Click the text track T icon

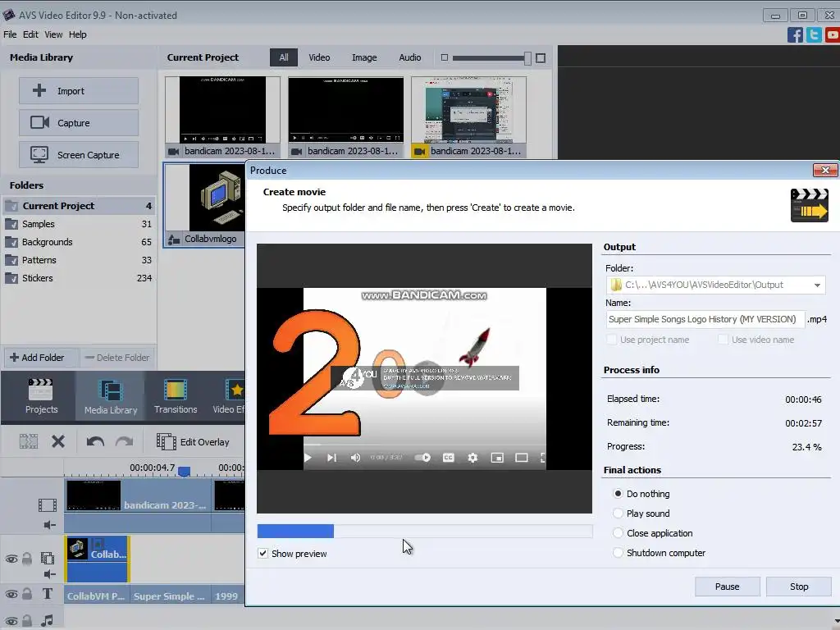(48, 594)
